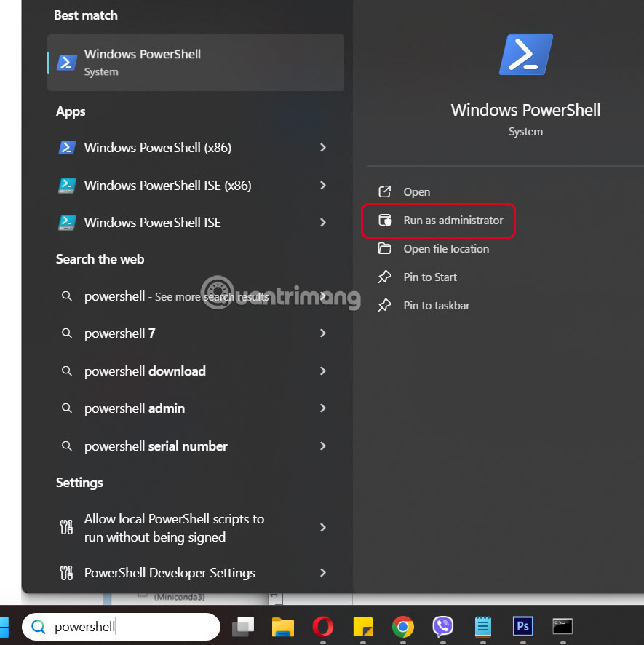Image resolution: width=644 pixels, height=645 pixels.
Task: Expand the 'powershell admin' search suggestion
Action: [x=134, y=408]
